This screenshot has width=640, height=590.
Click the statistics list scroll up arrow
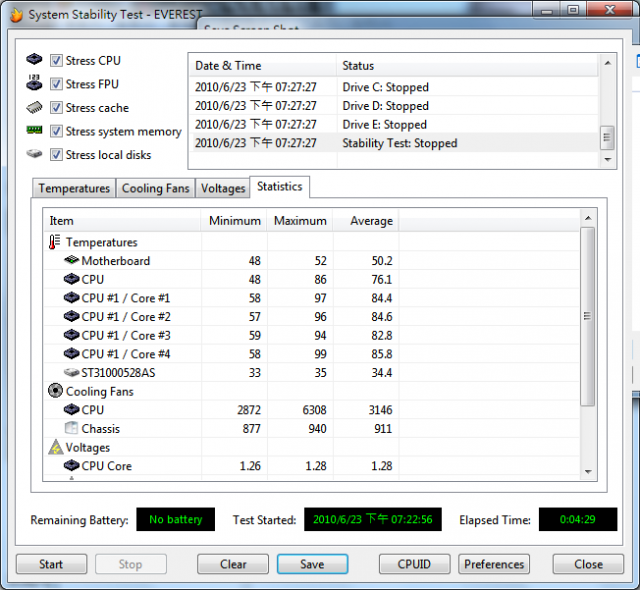click(588, 218)
